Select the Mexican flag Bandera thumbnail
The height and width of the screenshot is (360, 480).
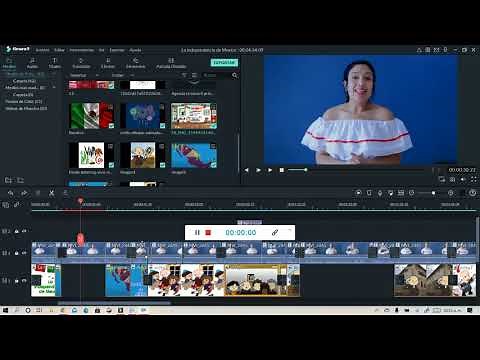[91, 116]
